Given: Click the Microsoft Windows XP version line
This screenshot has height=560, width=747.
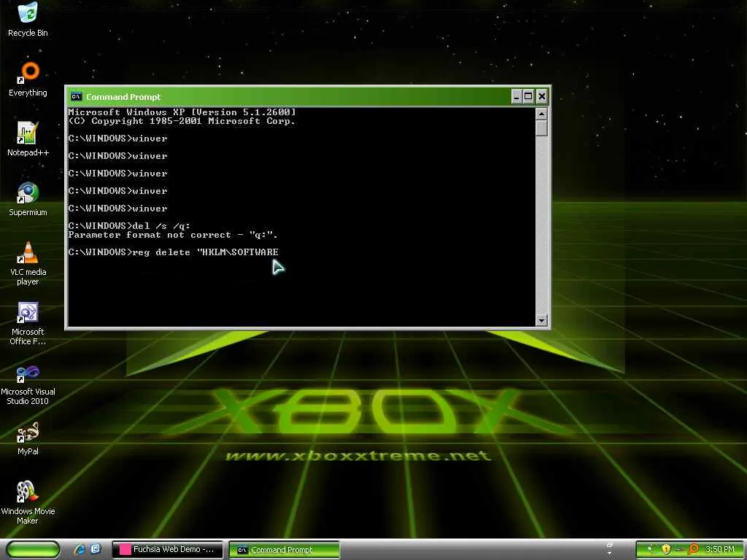Looking at the screenshot, I should [182, 112].
